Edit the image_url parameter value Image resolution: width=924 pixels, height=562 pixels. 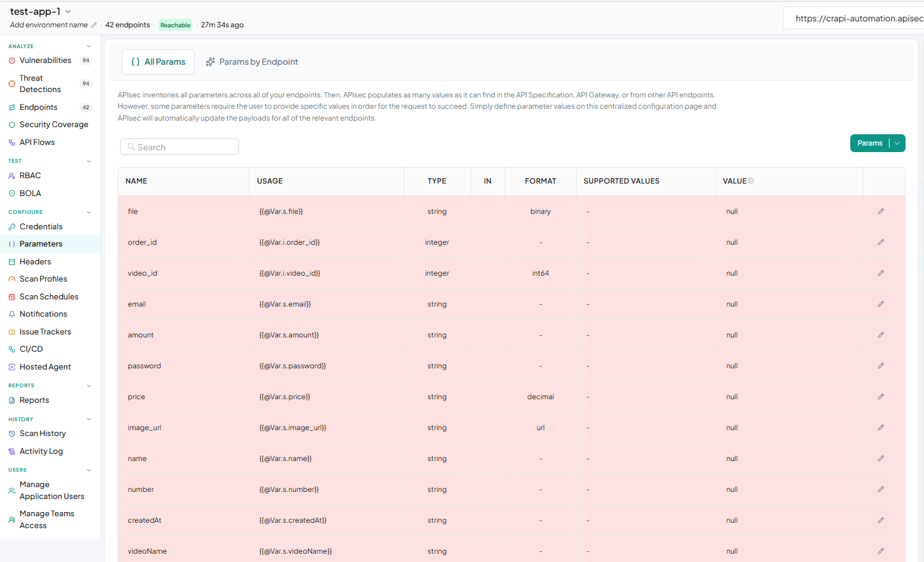coord(881,428)
